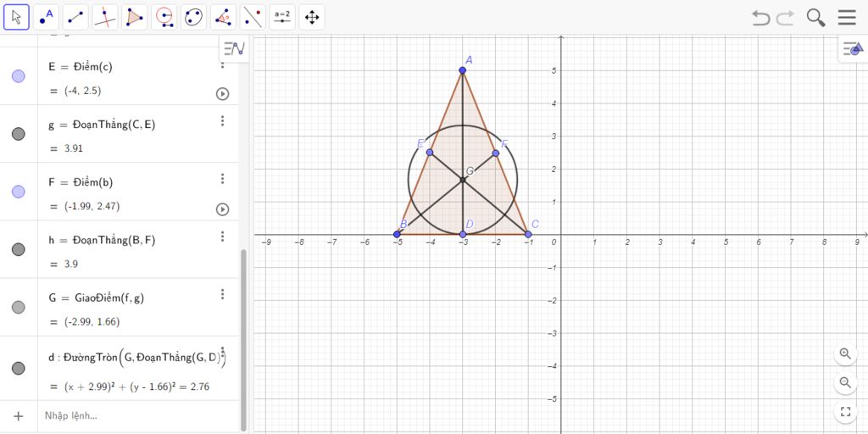The height and width of the screenshot is (434, 868).
Task: Toggle the algebra view style bar
Action: pyautogui.click(x=234, y=48)
